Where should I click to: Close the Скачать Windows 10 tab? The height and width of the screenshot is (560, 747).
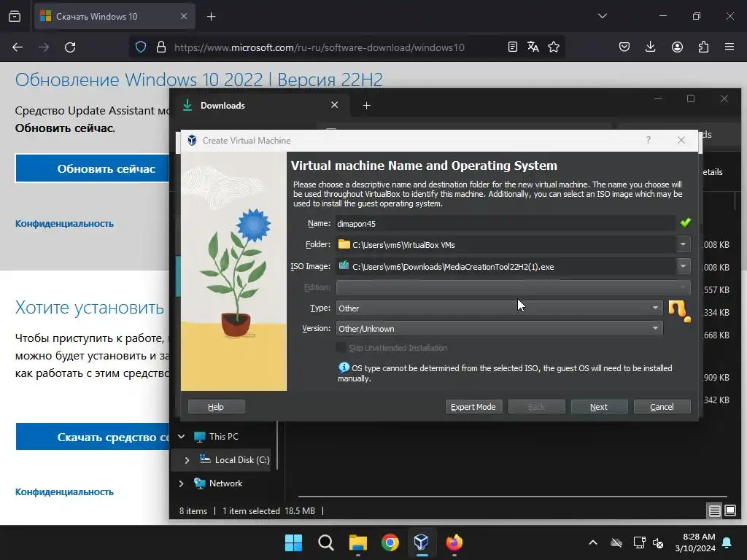click(184, 17)
